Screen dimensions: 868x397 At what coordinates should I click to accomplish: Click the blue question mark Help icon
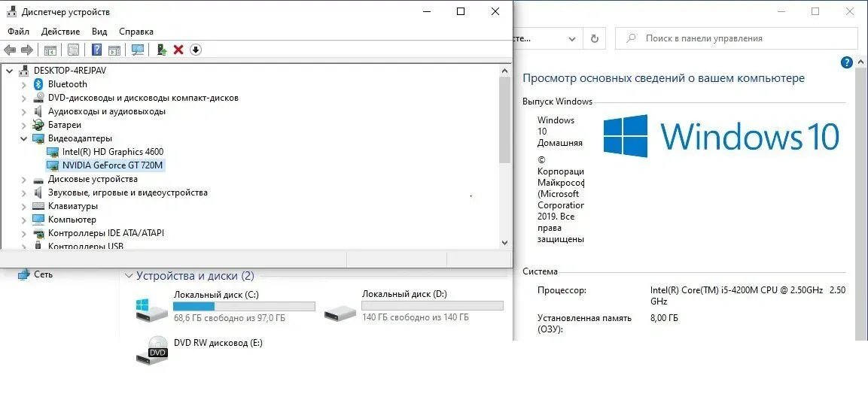point(96,50)
